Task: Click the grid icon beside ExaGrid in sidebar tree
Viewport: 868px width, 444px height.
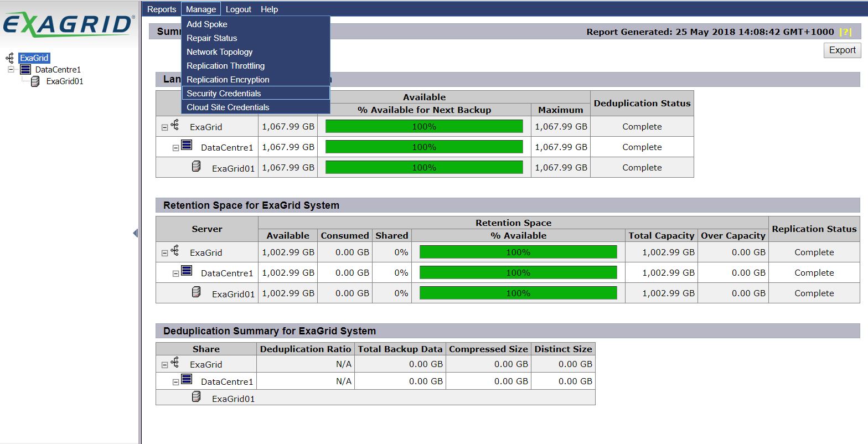Action: (9, 58)
